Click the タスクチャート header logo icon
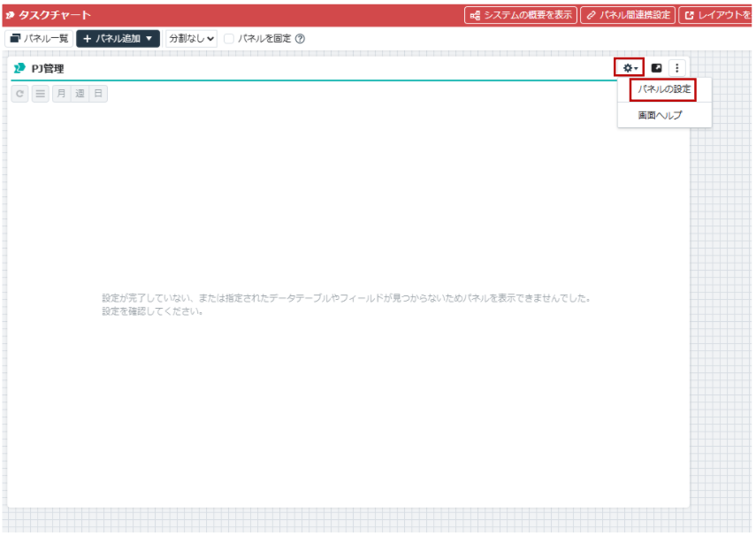 [x=10, y=15]
